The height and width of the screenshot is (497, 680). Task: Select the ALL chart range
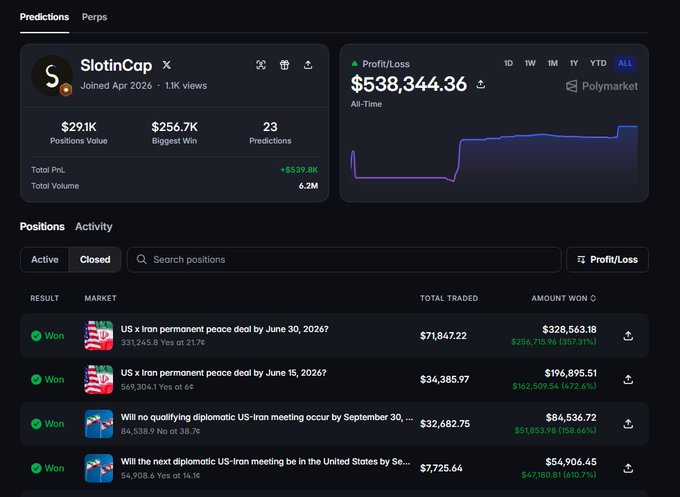(625, 63)
